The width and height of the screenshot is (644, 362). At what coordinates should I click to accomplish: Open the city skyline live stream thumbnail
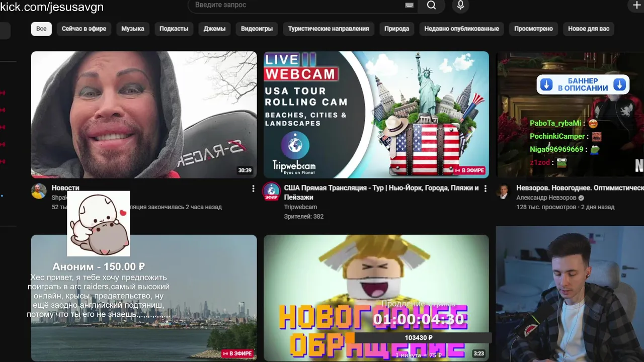pyautogui.click(x=144, y=298)
